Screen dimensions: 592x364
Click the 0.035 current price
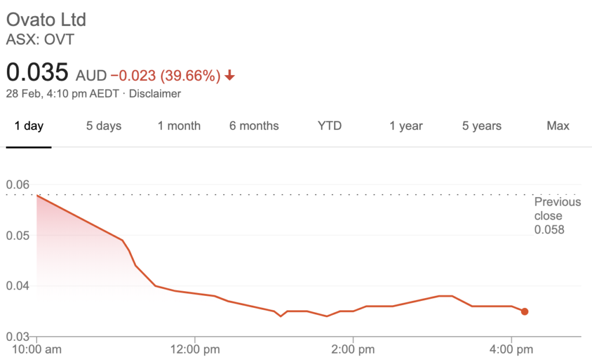pyautogui.click(x=37, y=74)
